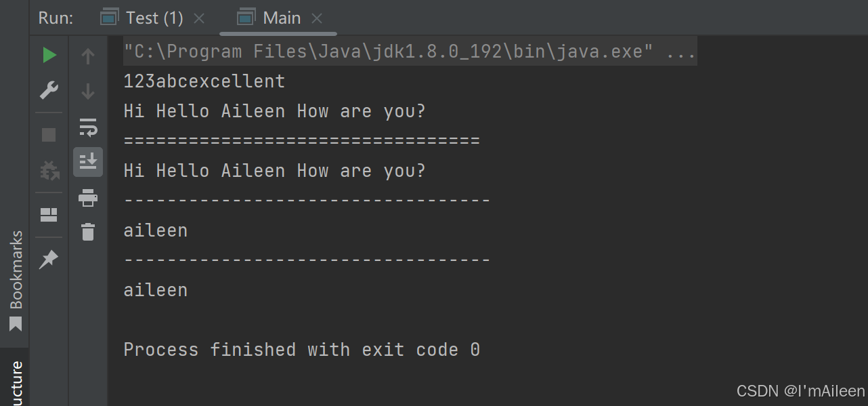This screenshot has height=406, width=868.
Task: Print console output using printer icon
Action: coord(88,198)
